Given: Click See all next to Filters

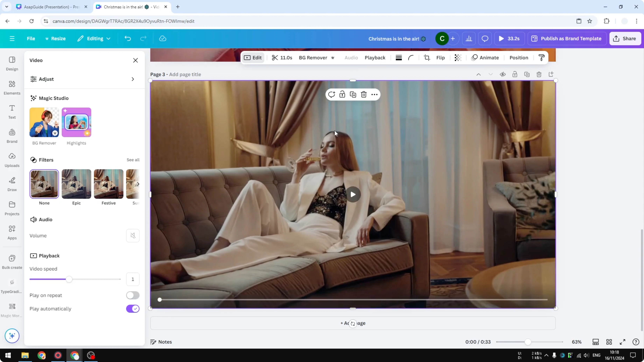Looking at the screenshot, I should pyautogui.click(x=133, y=160).
